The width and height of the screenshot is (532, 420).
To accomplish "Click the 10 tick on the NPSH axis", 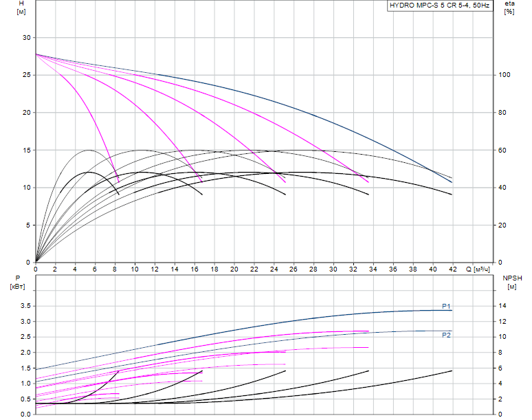I will pos(502,337).
